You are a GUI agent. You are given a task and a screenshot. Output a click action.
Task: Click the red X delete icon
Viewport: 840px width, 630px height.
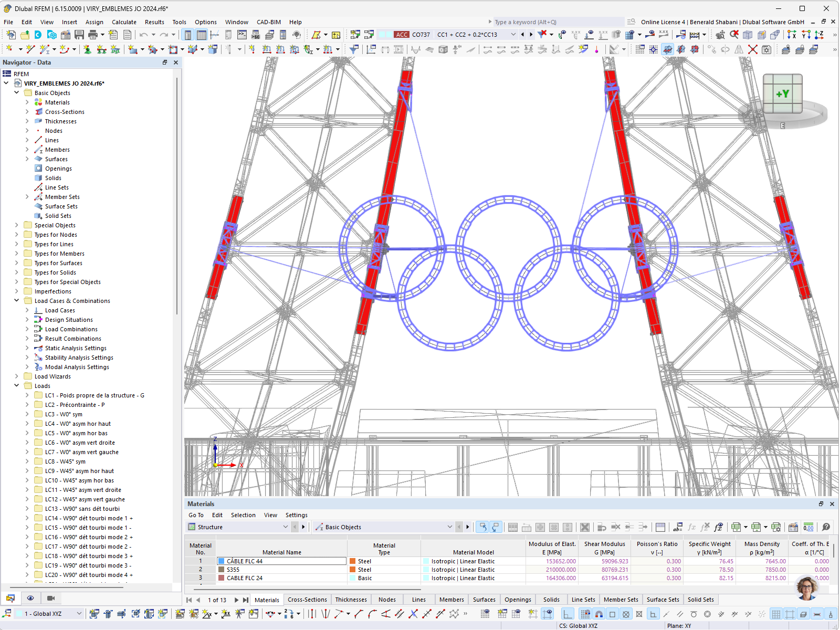pos(752,49)
